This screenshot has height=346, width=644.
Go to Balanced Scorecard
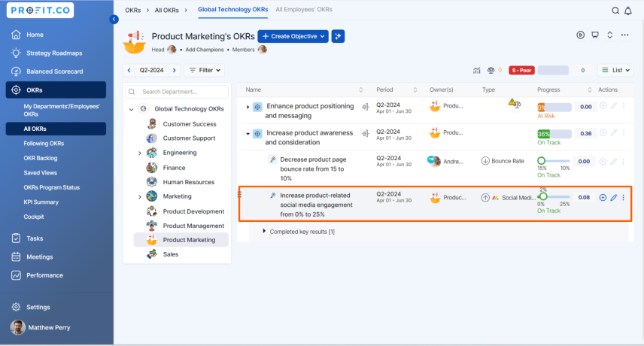coord(55,71)
